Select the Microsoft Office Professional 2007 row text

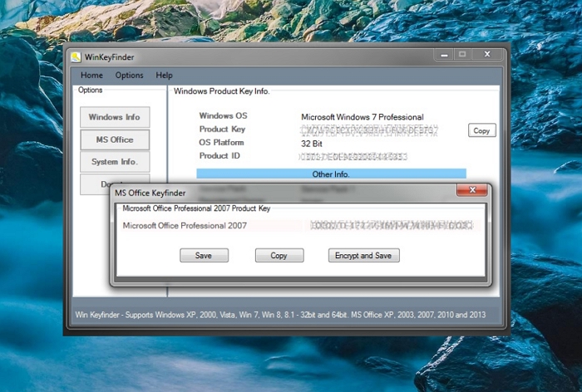tap(185, 226)
